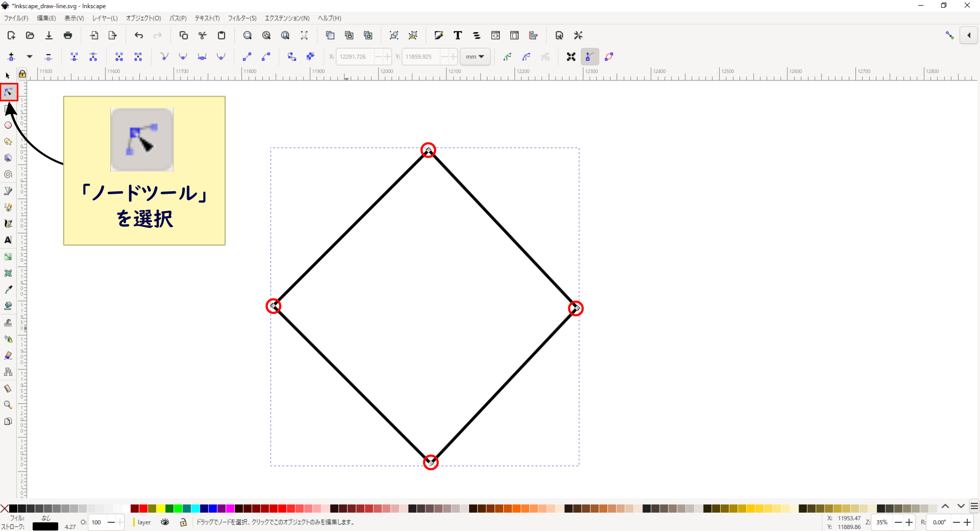980x531 pixels.
Task: Make selected nodes symmetric
Action: [202, 56]
